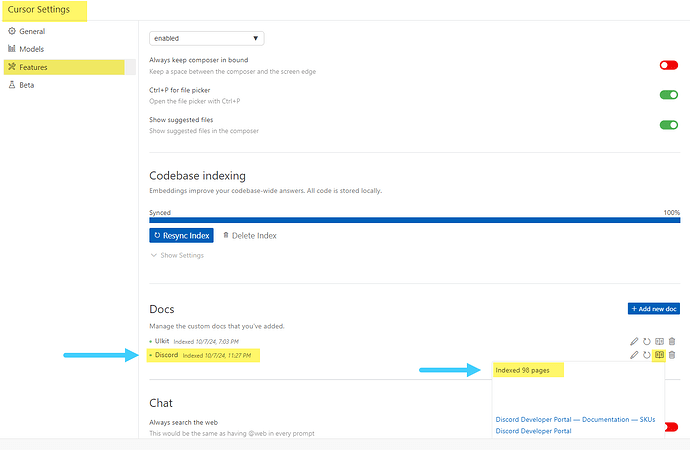This screenshot has height=450, width=690.
Task: Open Discord Developer Portal Documentation SKUs link
Action: pos(575,419)
